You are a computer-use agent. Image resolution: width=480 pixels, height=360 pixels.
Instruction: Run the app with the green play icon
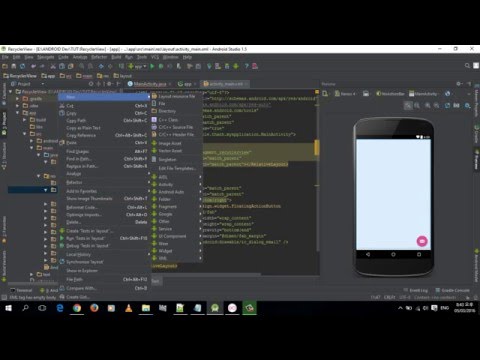tap(152, 66)
